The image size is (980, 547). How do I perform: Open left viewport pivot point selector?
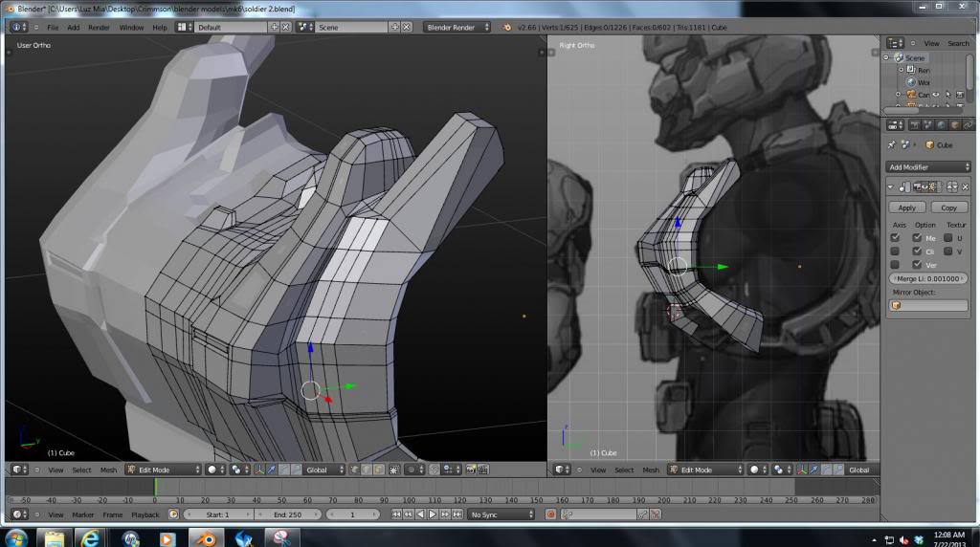(x=238, y=470)
